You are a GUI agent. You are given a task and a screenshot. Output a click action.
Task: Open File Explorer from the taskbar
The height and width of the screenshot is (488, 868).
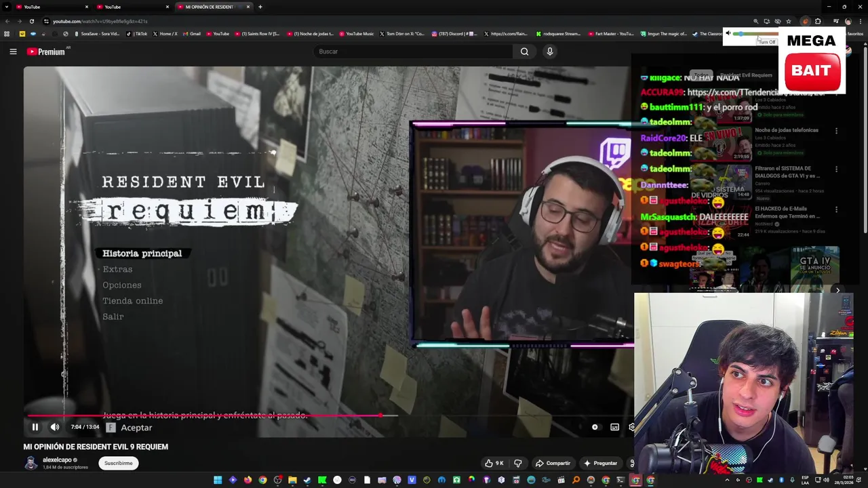(x=292, y=480)
